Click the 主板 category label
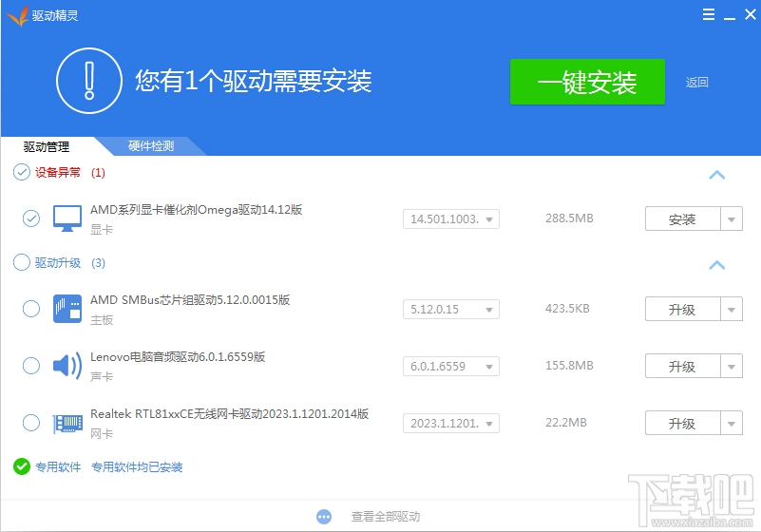 (102, 320)
